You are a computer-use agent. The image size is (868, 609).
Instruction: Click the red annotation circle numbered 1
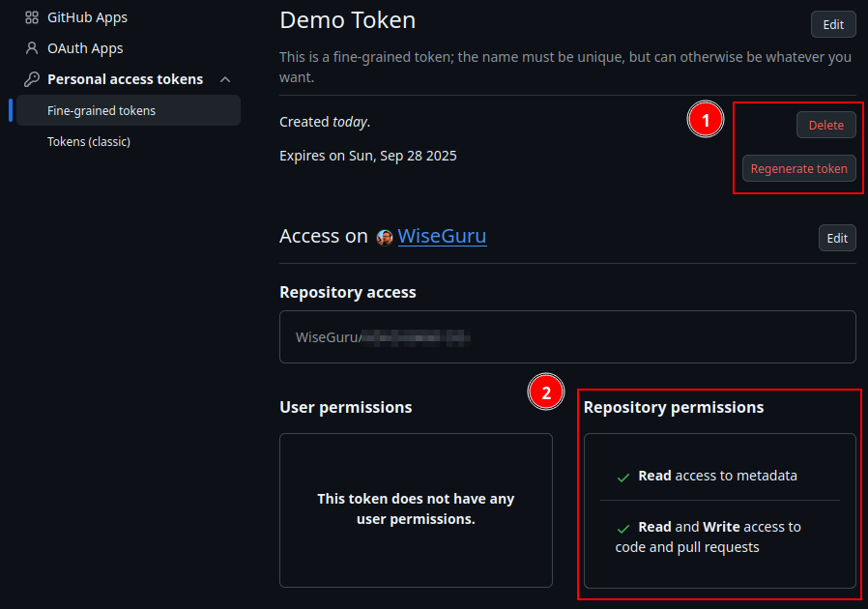706,120
